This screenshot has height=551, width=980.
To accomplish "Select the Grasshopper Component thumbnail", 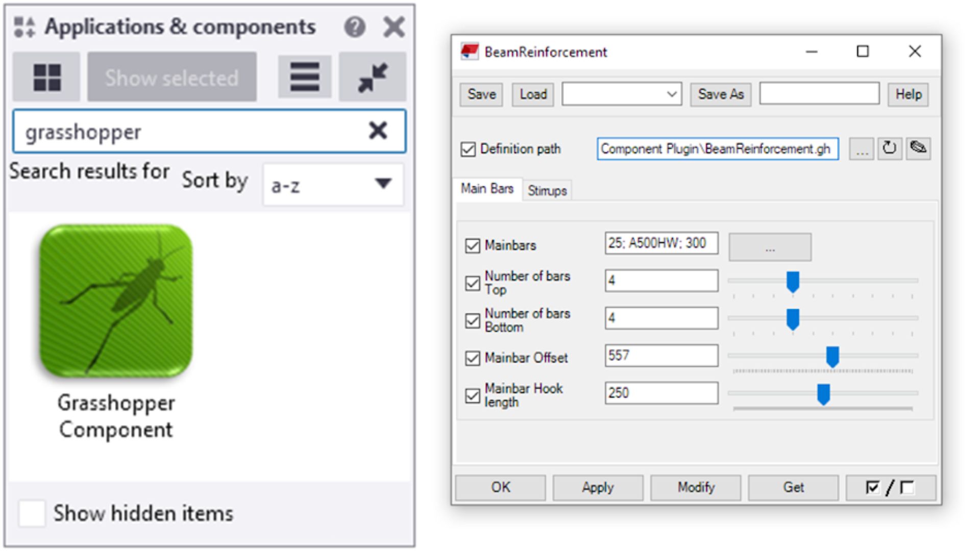I will tap(116, 301).
